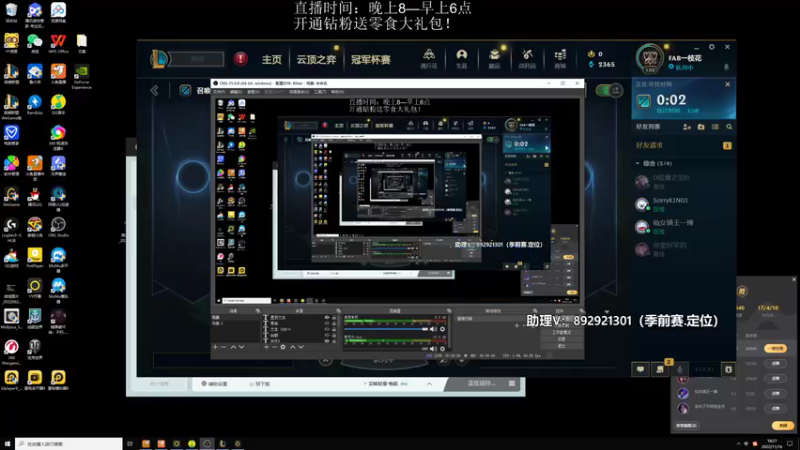
Task: Open the missions icon with badge 2
Action: [660, 369]
